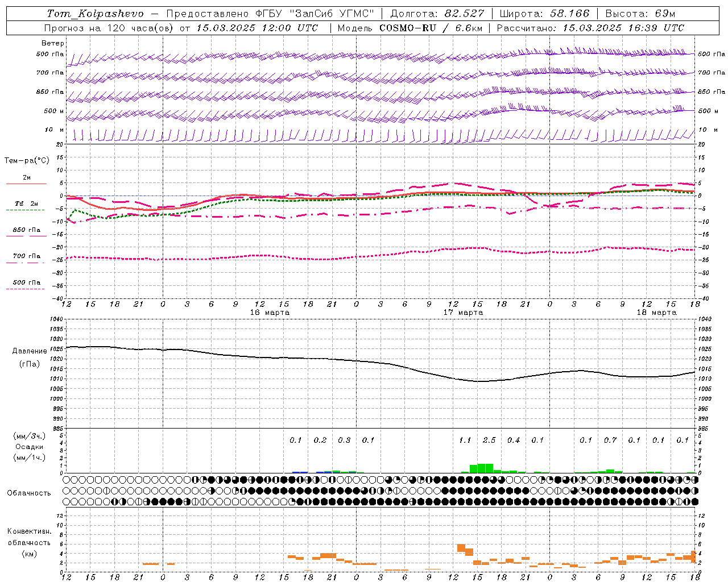Image resolution: width=728 pixels, height=582 pixels.
Task: Click the 1.1 precipitation amount
Action: pos(465,440)
